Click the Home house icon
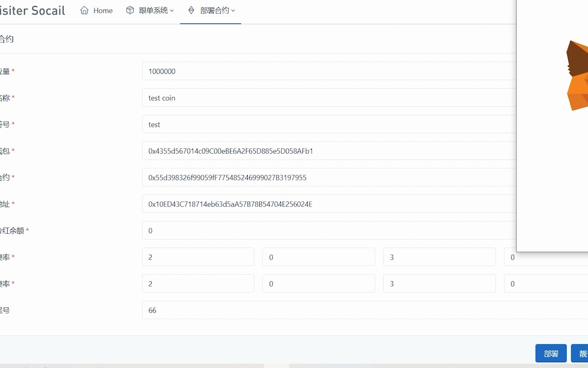Screen dimensions: 588x368 pyautogui.click(x=84, y=11)
